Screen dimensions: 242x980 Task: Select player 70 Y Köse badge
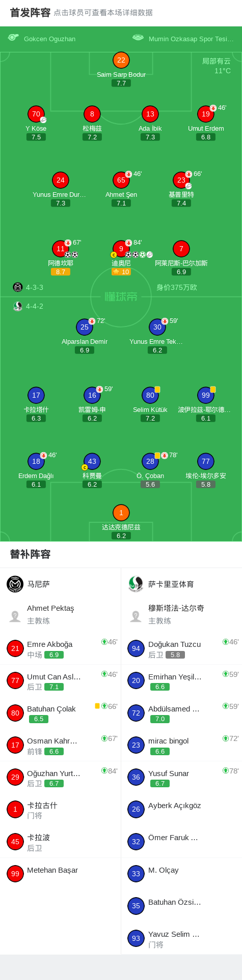[36, 114]
